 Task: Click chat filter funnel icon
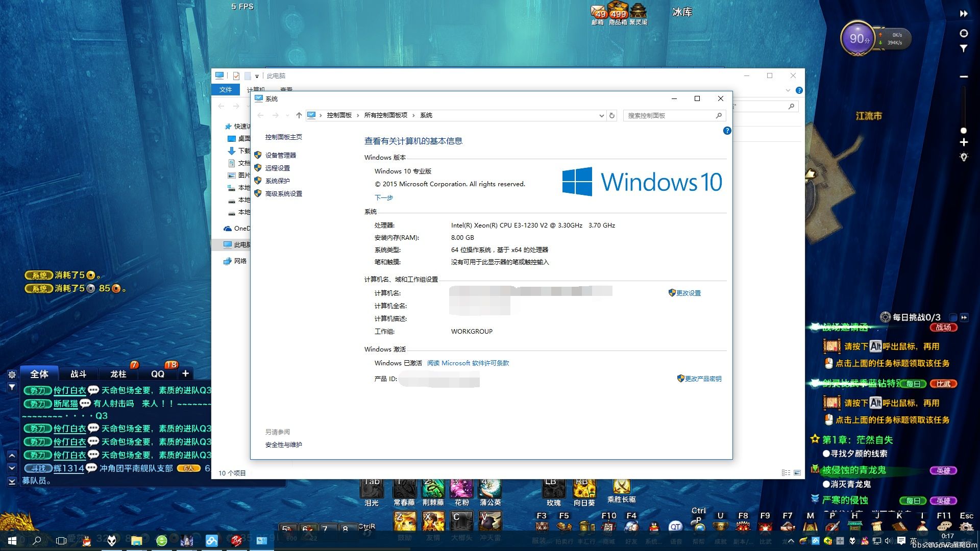(x=12, y=388)
